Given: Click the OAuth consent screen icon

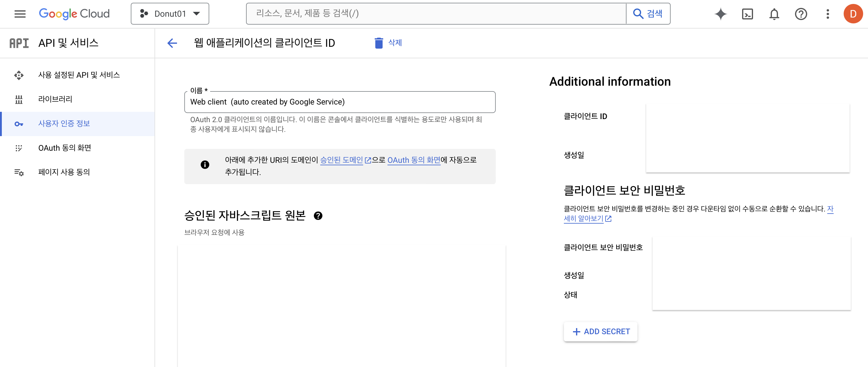Looking at the screenshot, I should [x=19, y=148].
